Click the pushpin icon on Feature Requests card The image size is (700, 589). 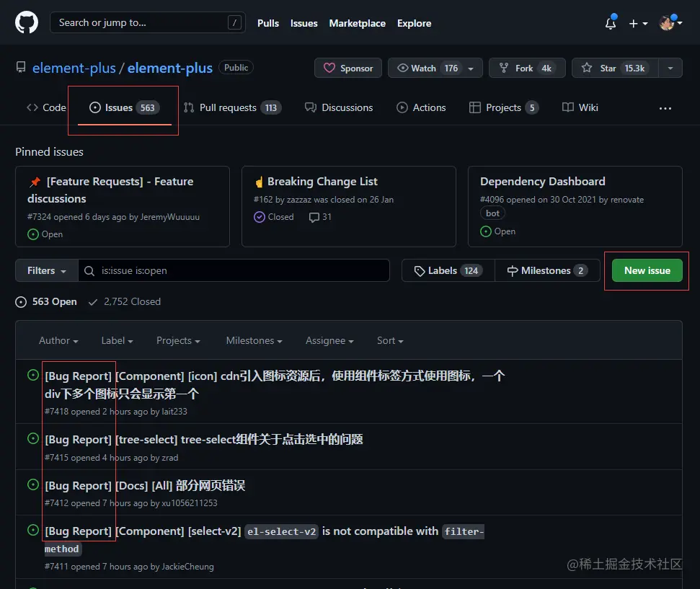pos(35,182)
